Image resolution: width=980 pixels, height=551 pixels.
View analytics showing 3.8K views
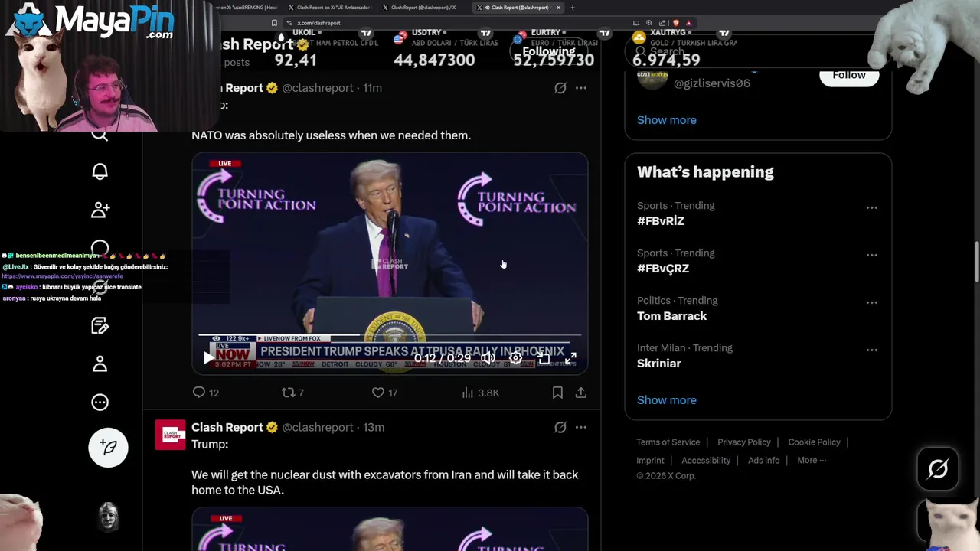pos(480,393)
